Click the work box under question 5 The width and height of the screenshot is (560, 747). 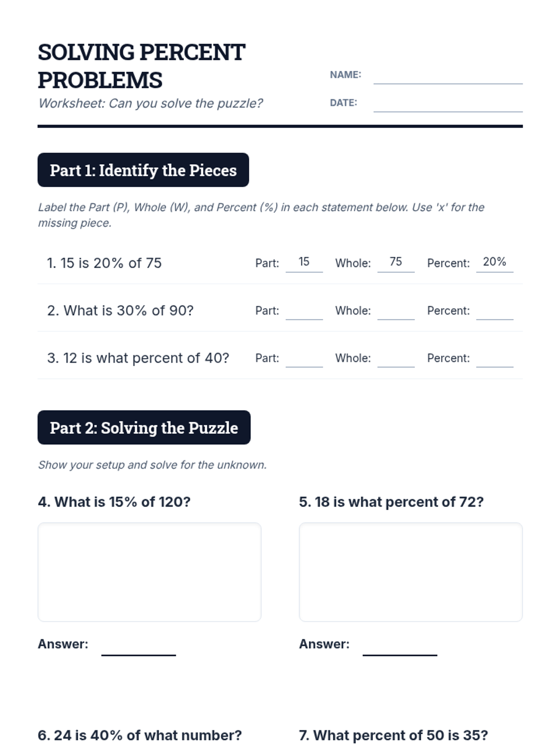(410, 572)
